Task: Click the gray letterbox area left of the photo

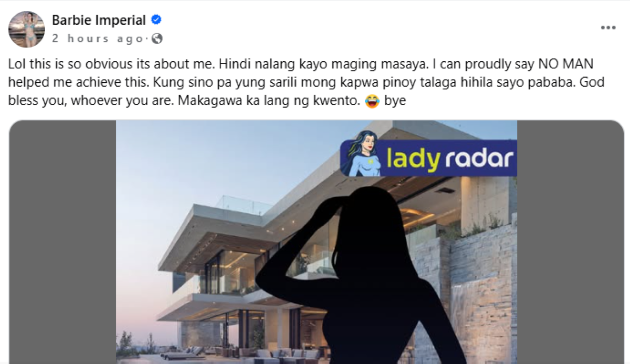Action: 62,242
